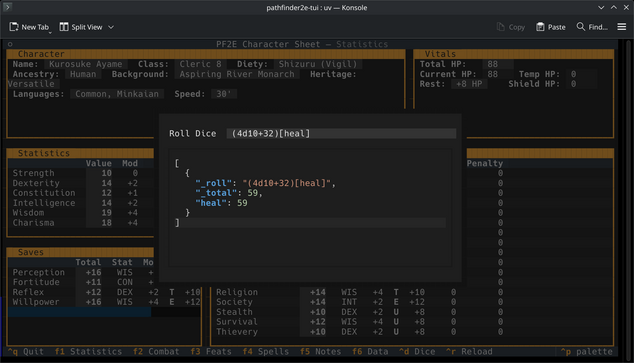Open the Find search tool
The height and width of the screenshot is (363, 634).
tap(592, 27)
